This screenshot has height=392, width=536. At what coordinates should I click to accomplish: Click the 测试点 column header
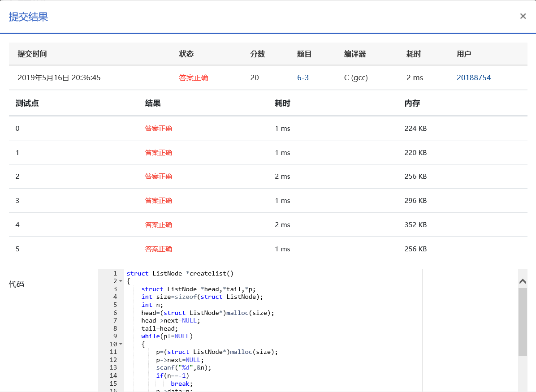(27, 103)
